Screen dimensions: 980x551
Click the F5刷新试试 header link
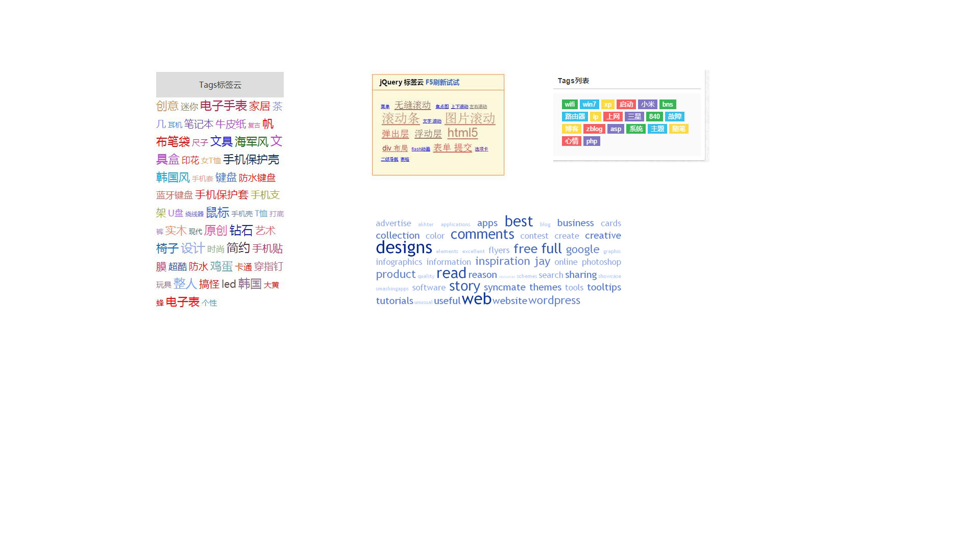click(442, 83)
